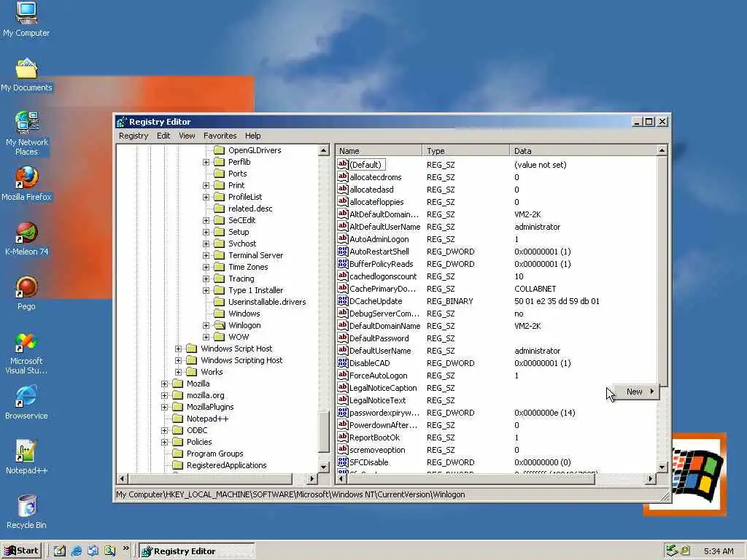Select the OpenGLDrivers key
The width and height of the screenshot is (747, 560).
(255, 150)
